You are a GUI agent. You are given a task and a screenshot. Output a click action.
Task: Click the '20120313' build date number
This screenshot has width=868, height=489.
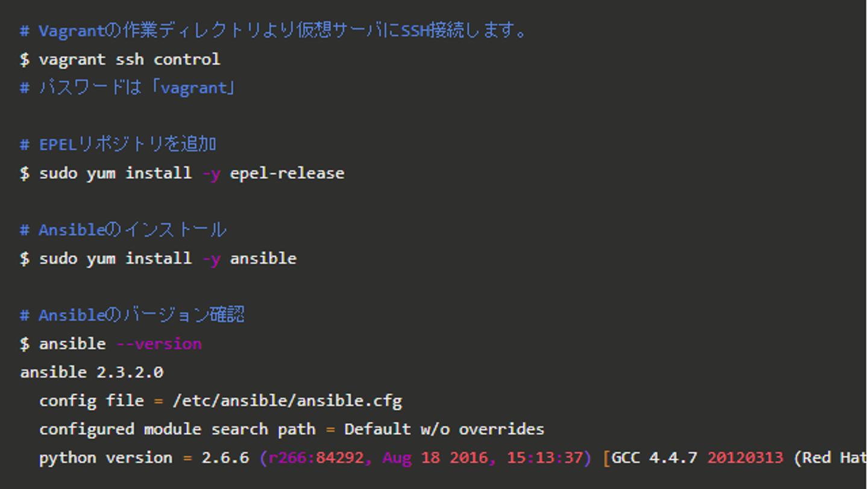click(x=745, y=458)
